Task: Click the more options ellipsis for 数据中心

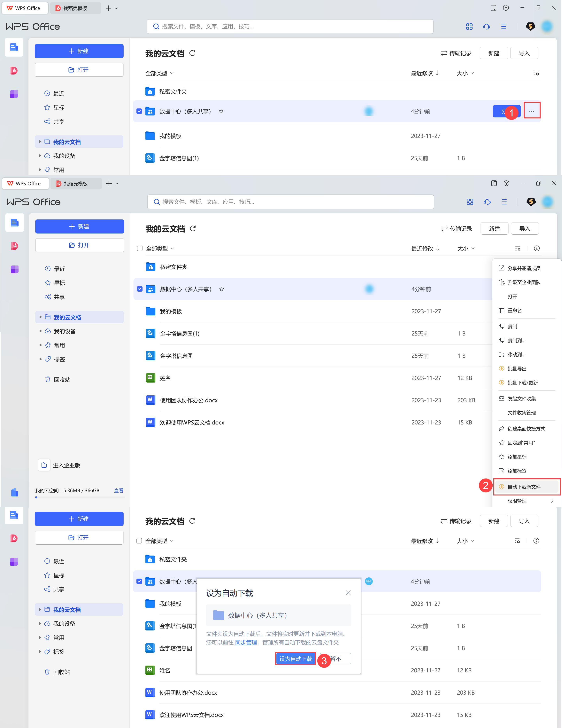Action: click(x=531, y=111)
